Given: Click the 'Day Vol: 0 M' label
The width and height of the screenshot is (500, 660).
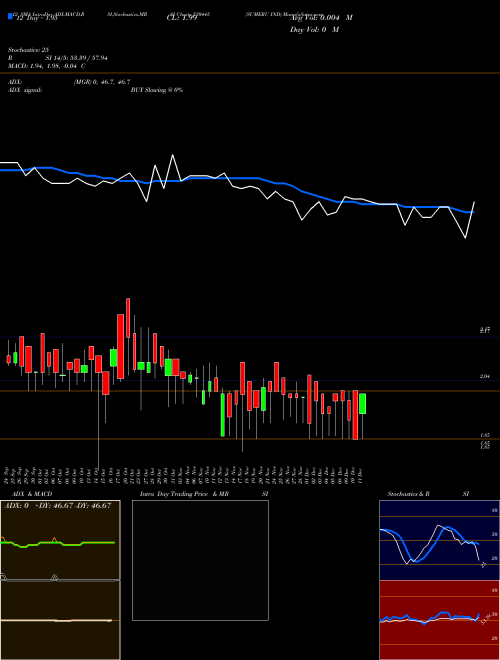Looking at the screenshot, I should (314, 30).
